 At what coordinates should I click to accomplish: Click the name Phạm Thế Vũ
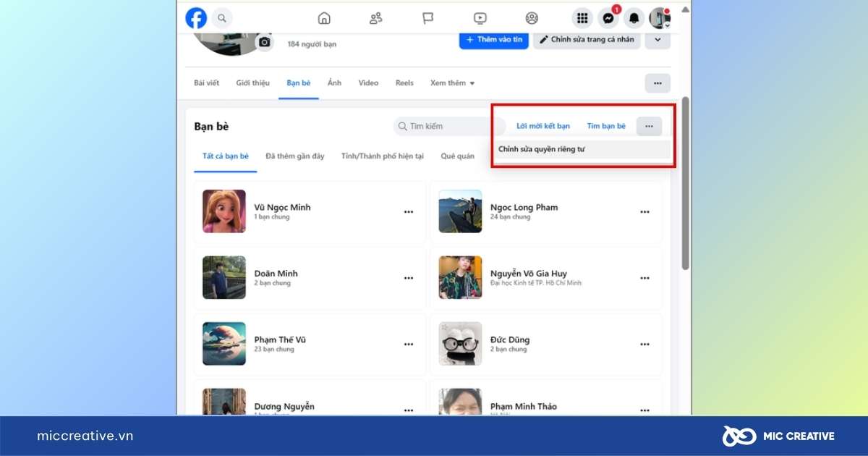click(x=281, y=339)
